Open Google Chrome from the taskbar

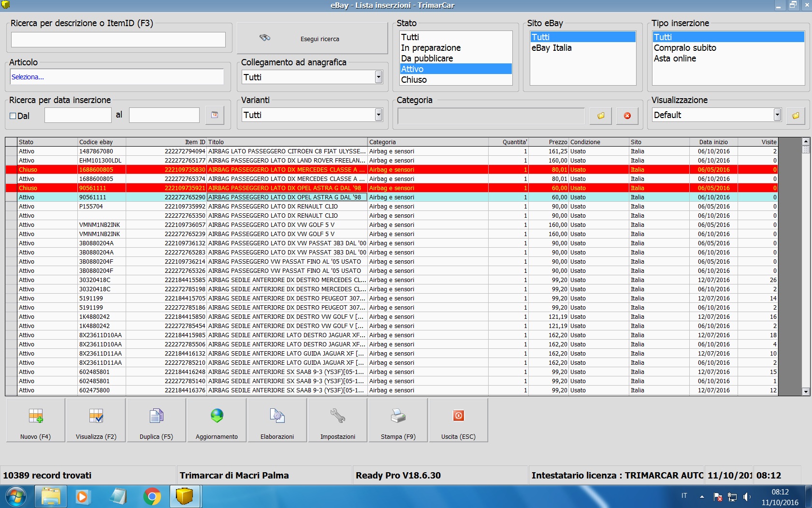(152, 497)
